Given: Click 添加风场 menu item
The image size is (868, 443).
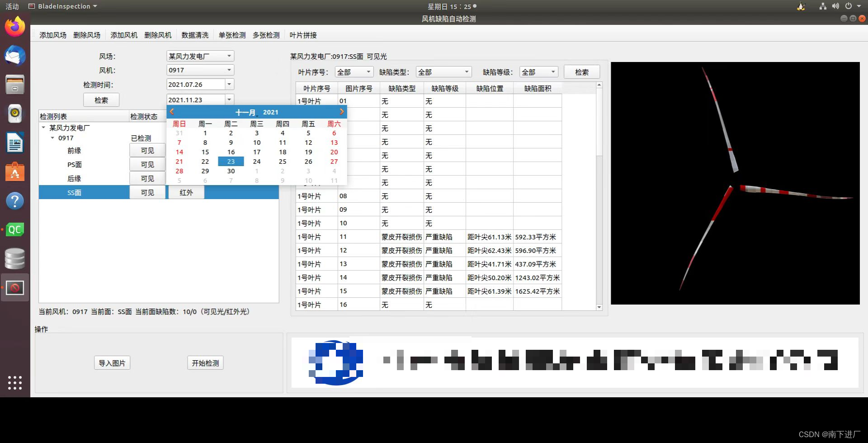Looking at the screenshot, I should tap(53, 35).
